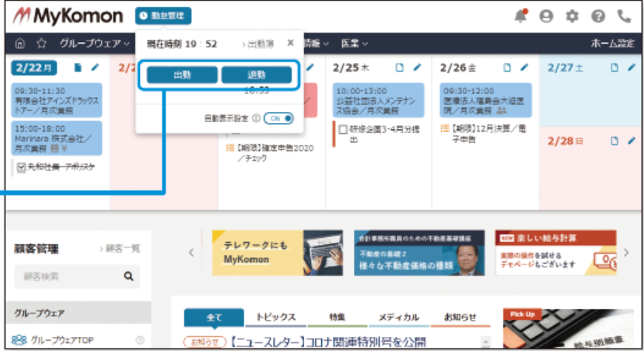The image size is (644, 351).
Task: Show next banner with right chevron
Action: tap(626, 253)
